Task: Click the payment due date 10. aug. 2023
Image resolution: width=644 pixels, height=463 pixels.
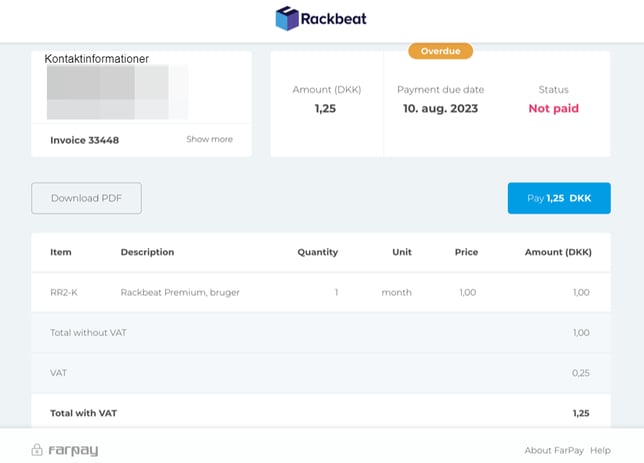Action: [440, 108]
